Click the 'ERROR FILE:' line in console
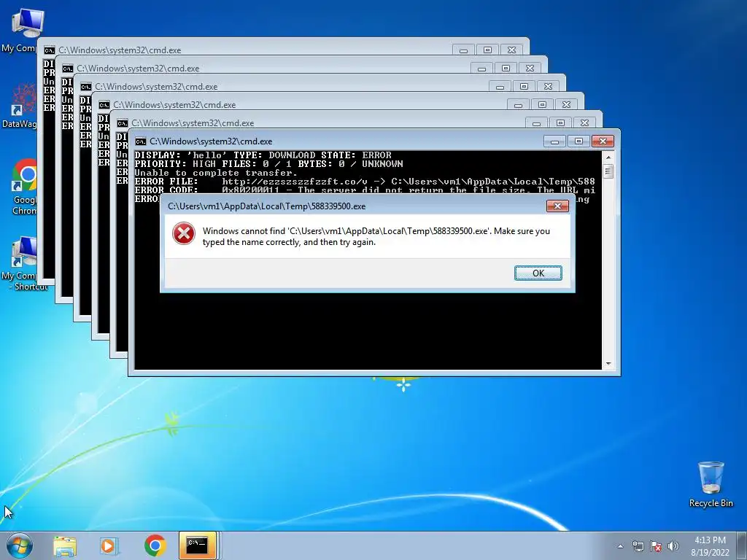Screen dimensions: 747x560 coord(365,182)
